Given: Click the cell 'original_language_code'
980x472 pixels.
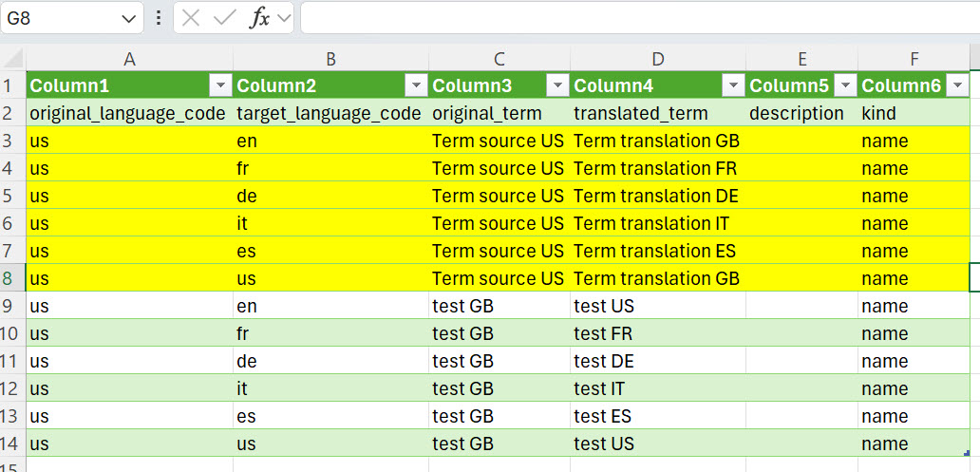Looking at the screenshot, I should [129, 113].
